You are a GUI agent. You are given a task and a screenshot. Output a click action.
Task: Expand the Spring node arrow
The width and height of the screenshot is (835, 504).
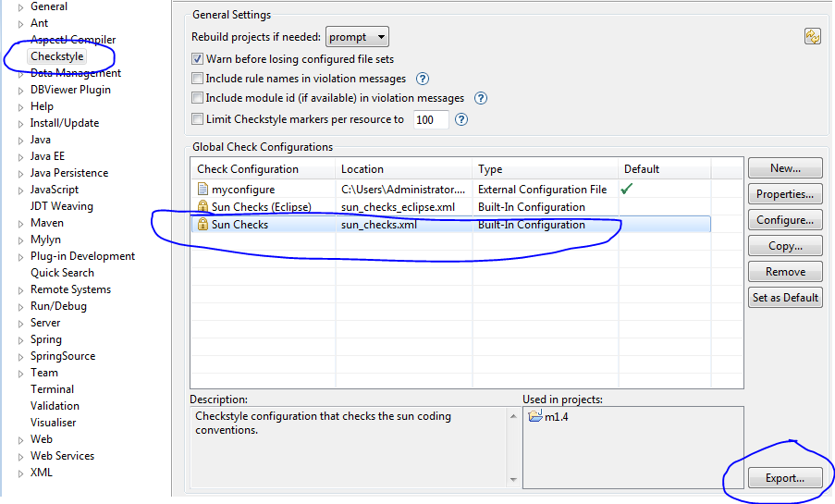pyautogui.click(x=20, y=340)
